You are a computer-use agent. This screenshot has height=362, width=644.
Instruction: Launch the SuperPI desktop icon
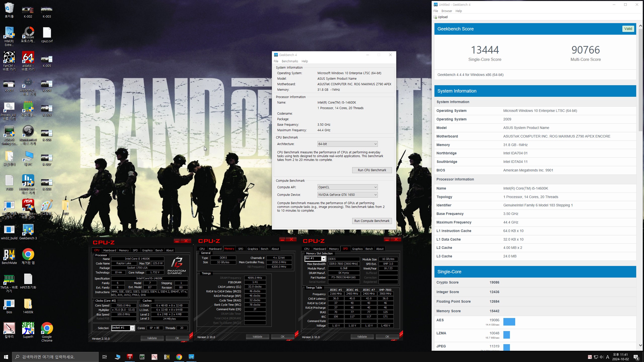click(28, 330)
